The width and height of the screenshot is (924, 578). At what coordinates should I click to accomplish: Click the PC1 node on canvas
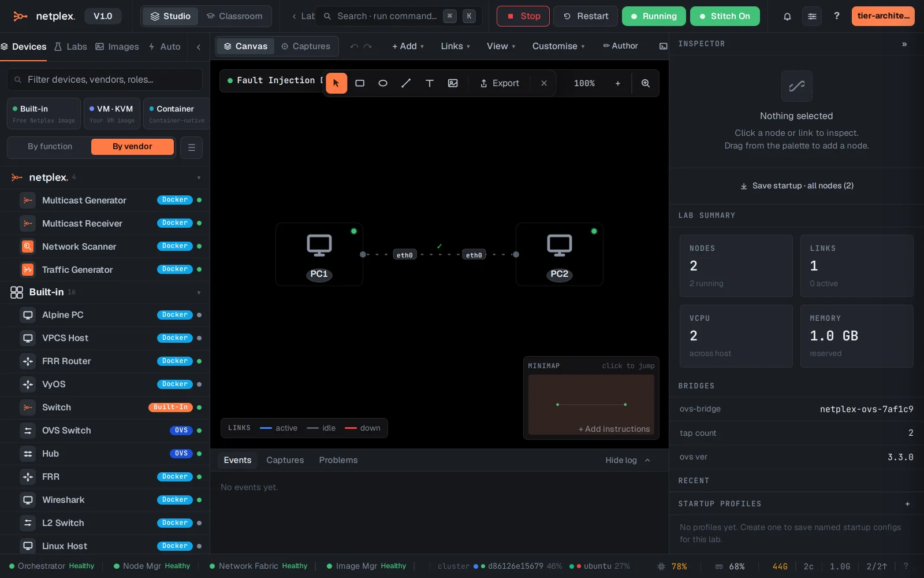(319, 254)
